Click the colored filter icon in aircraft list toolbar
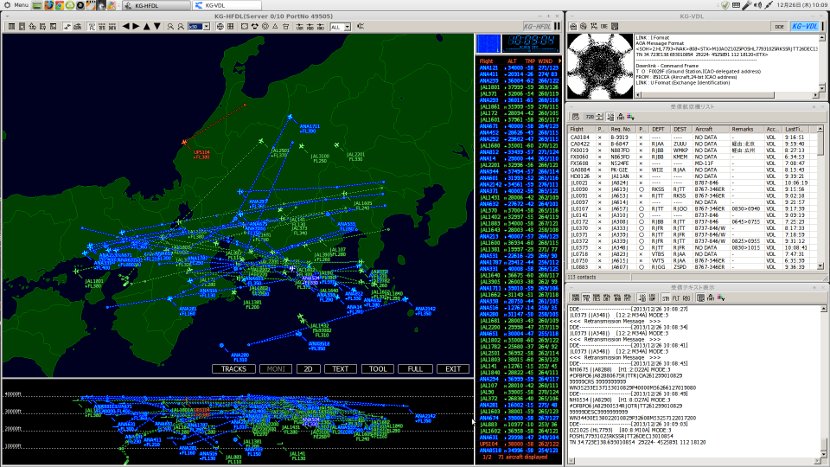830x467 pixels. coord(630,116)
